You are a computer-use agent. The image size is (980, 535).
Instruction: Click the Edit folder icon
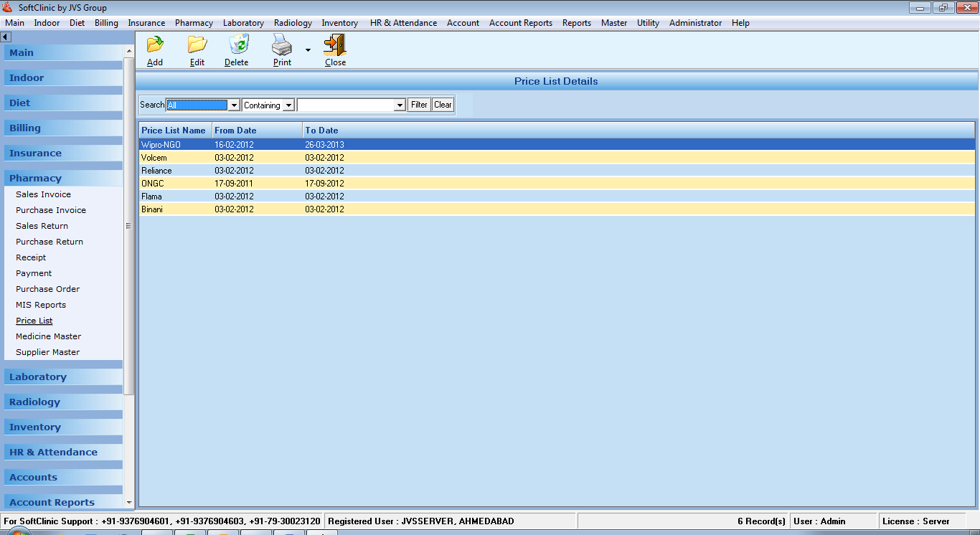pos(197,45)
